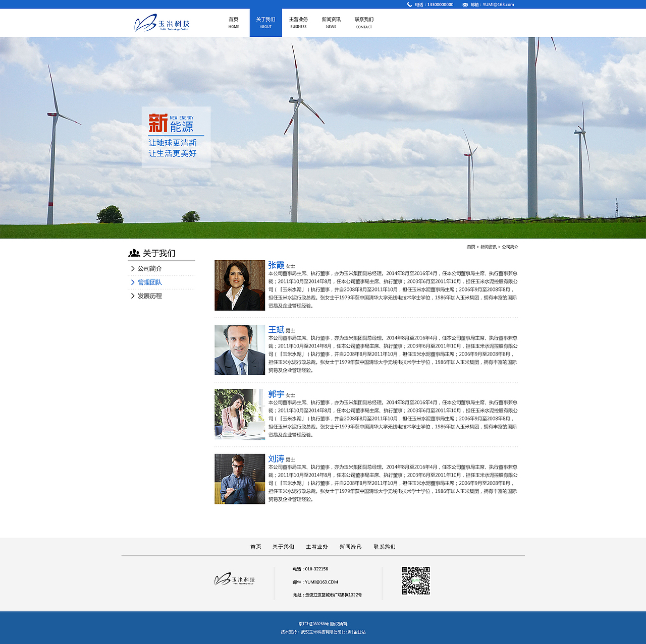
Task: Click the 京ICP证080268号 copyright line
Action: (x=322, y=624)
